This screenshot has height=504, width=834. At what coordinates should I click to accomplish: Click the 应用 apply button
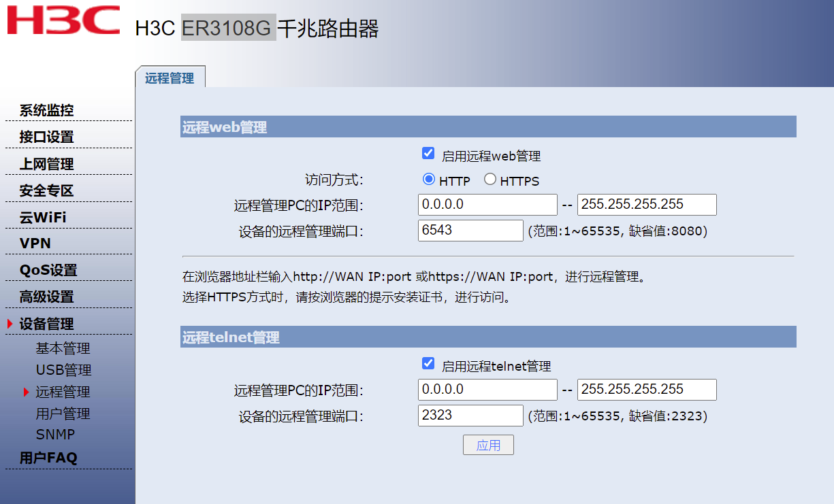(488, 446)
